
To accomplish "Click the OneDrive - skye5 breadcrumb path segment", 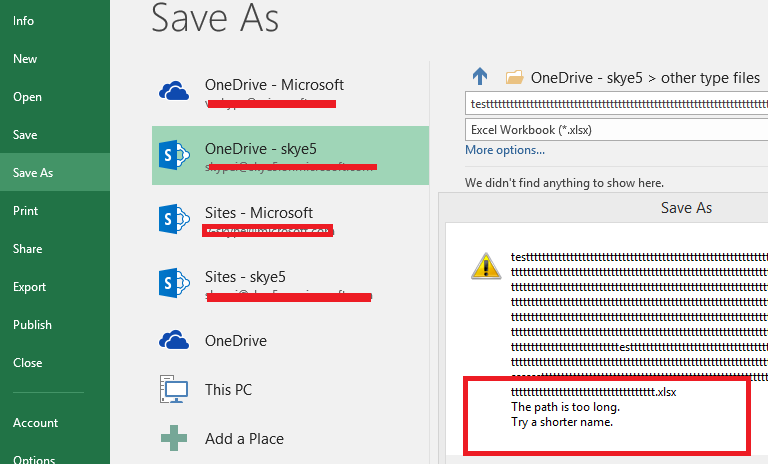I will pos(586,78).
